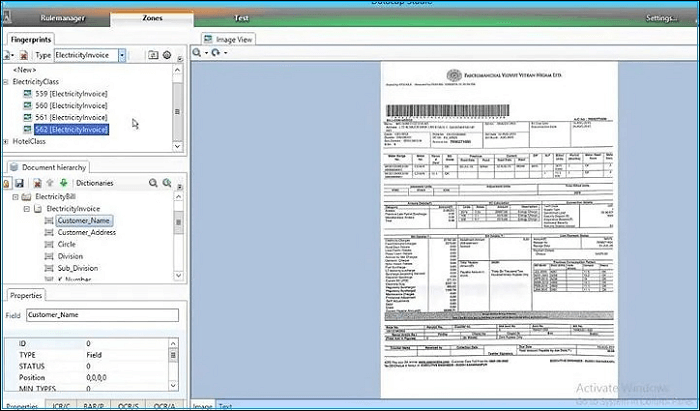Click field icon beside Division
Viewport: 700px width, 411px height.
tap(49, 256)
